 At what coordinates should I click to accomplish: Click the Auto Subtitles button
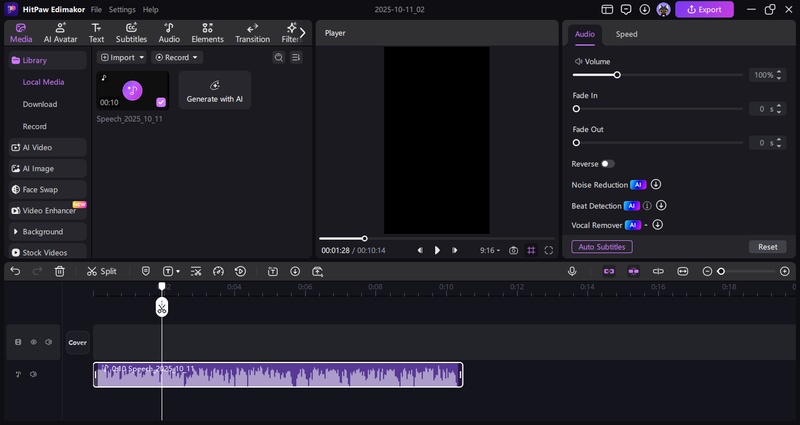pyautogui.click(x=601, y=246)
